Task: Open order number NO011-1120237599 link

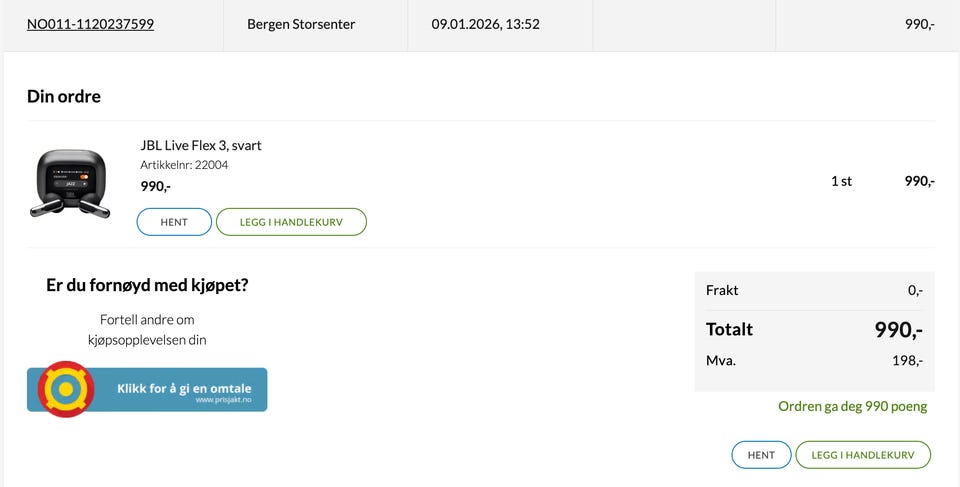Action: click(x=90, y=24)
